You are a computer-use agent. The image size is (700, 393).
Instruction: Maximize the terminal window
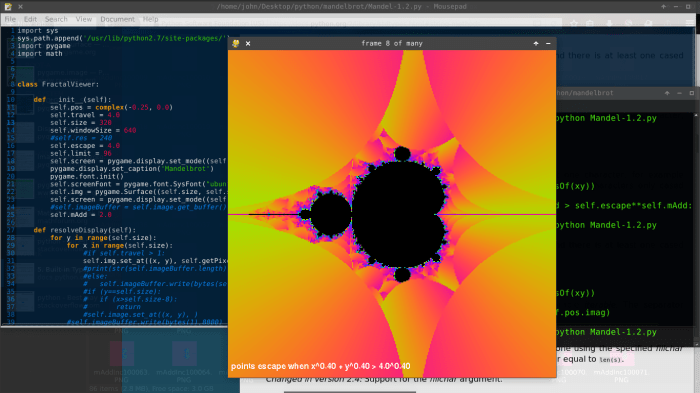(692, 93)
